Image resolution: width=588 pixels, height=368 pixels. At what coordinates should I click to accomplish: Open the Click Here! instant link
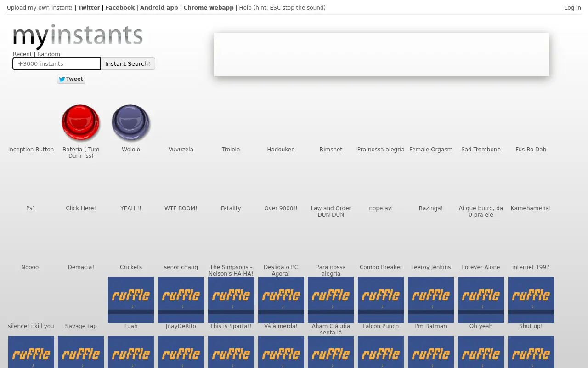coord(81,208)
